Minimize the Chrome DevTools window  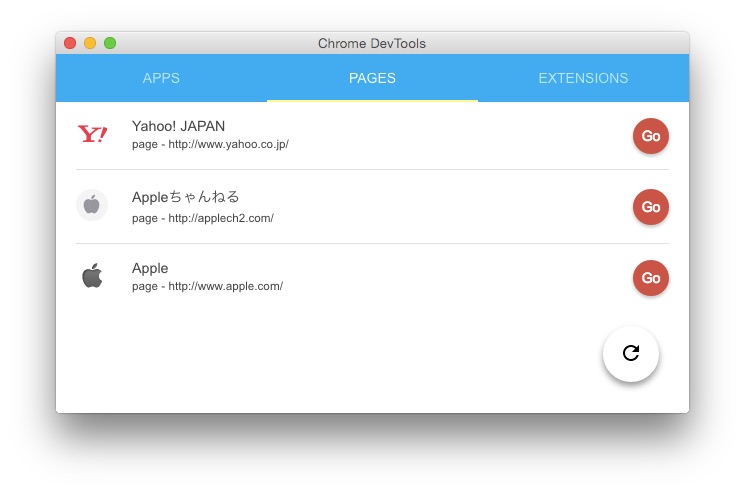tap(90, 43)
